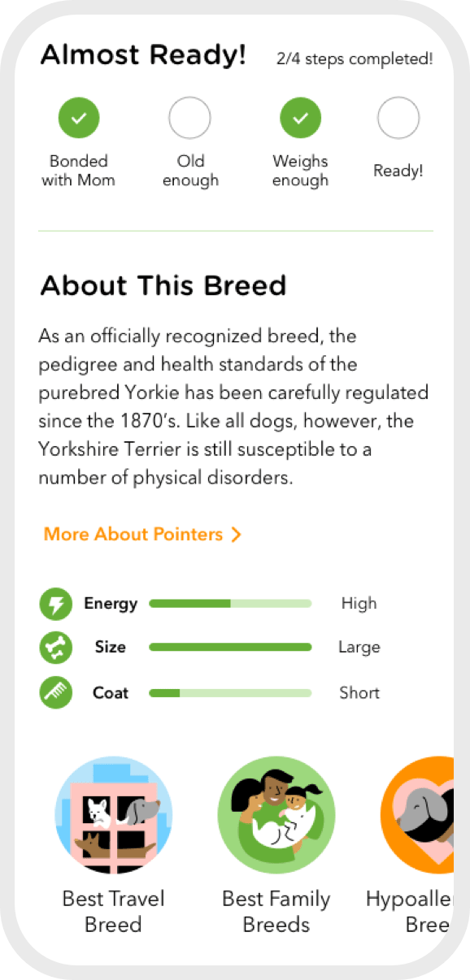The image size is (470, 980).
Task: Select the Size paw icon
Action: tap(55, 647)
